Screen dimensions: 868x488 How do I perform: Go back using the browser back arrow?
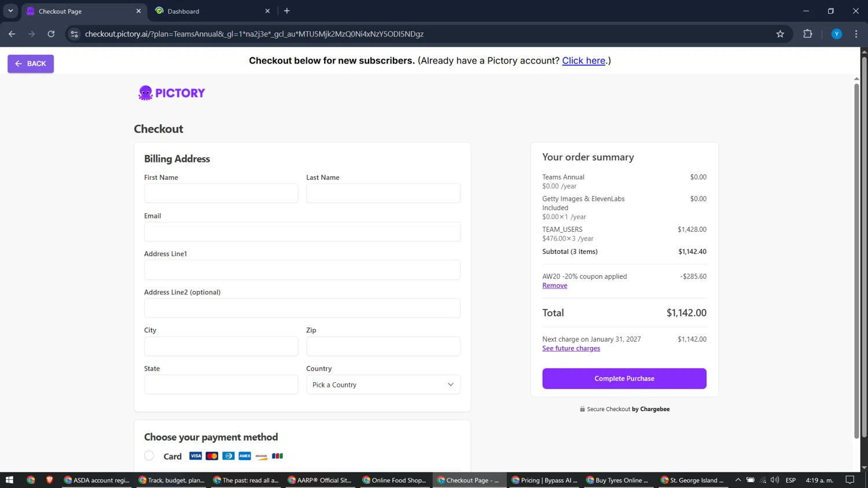point(12,34)
